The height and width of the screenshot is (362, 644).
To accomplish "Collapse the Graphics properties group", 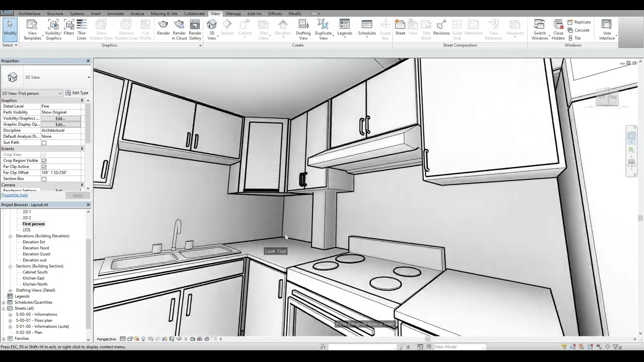I will click(82, 101).
